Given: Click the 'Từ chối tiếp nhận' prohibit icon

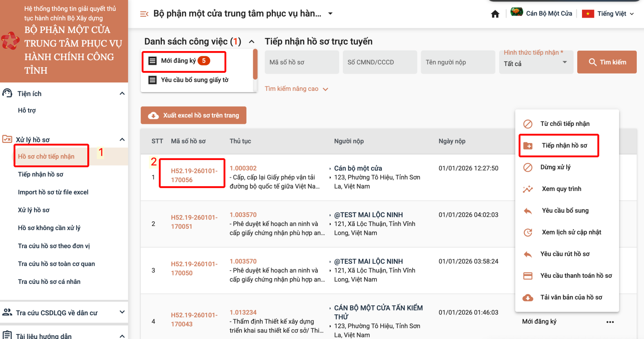Looking at the screenshot, I should pyautogui.click(x=528, y=124).
